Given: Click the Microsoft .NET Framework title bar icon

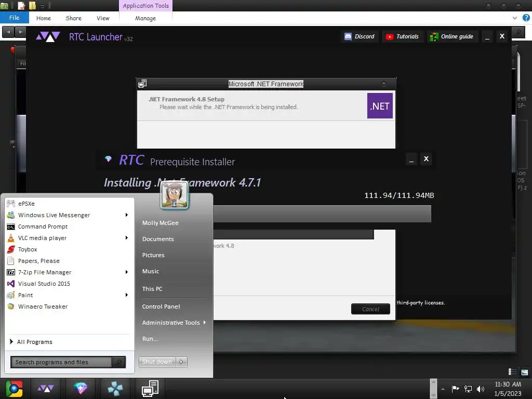Looking at the screenshot, I should click(x=142, y=84).
